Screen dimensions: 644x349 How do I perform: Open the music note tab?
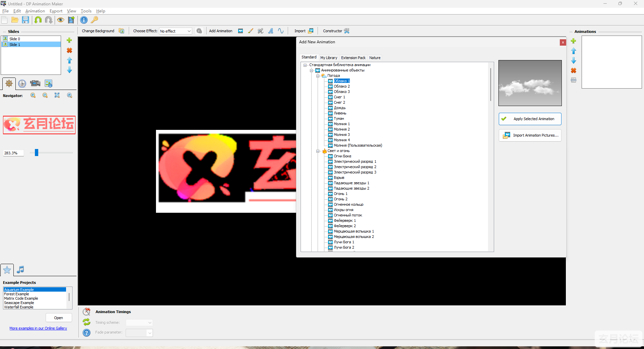click(x=20, y=269)
